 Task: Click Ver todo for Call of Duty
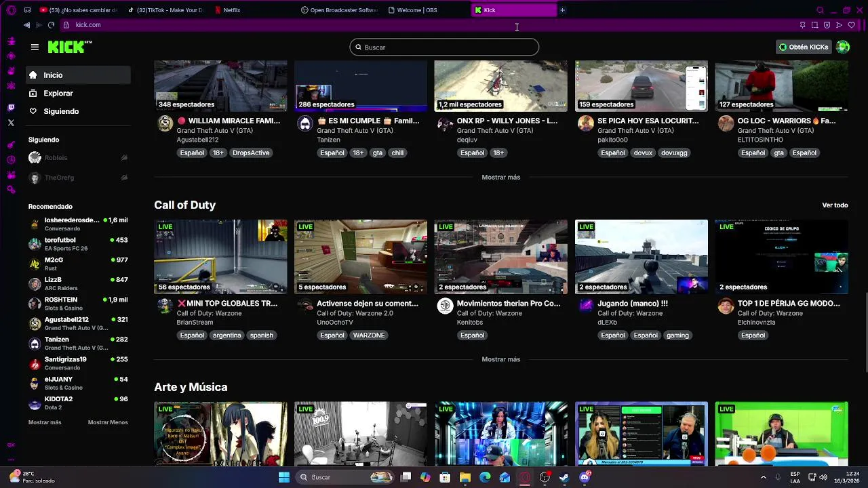coord(835,205)
